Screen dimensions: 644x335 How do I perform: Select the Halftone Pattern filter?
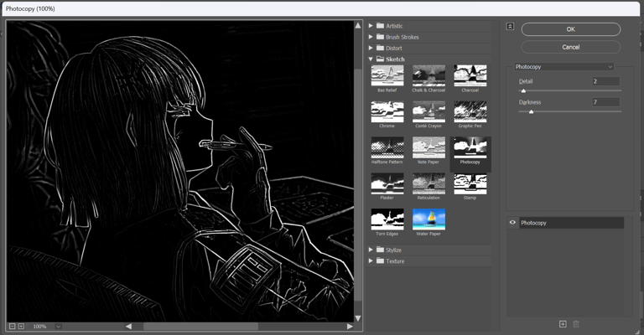(387, 147)
